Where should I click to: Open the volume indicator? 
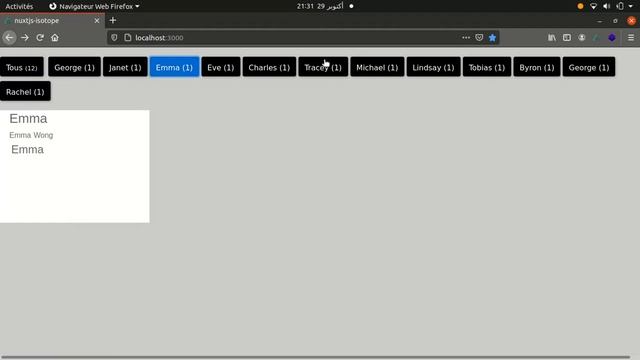(x=607, y=6)
